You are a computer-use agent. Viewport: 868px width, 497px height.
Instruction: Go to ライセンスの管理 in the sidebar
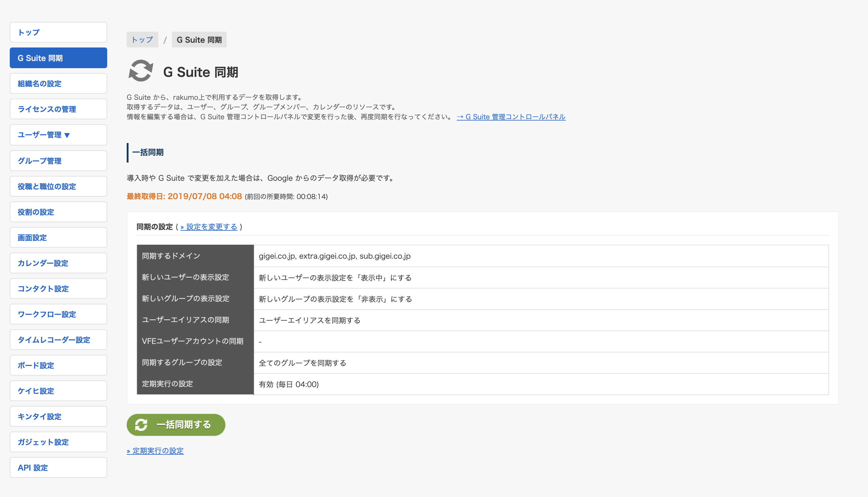(58, 109)
